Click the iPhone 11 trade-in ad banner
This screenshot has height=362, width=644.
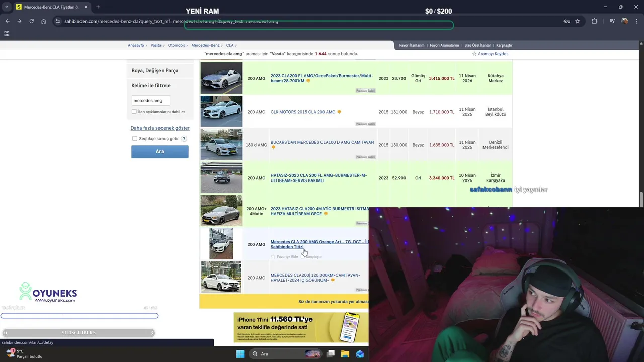coord(301,327)
